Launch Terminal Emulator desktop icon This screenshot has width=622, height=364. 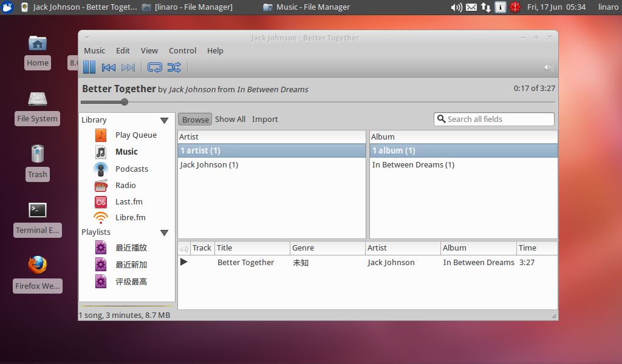pos(38,211)
